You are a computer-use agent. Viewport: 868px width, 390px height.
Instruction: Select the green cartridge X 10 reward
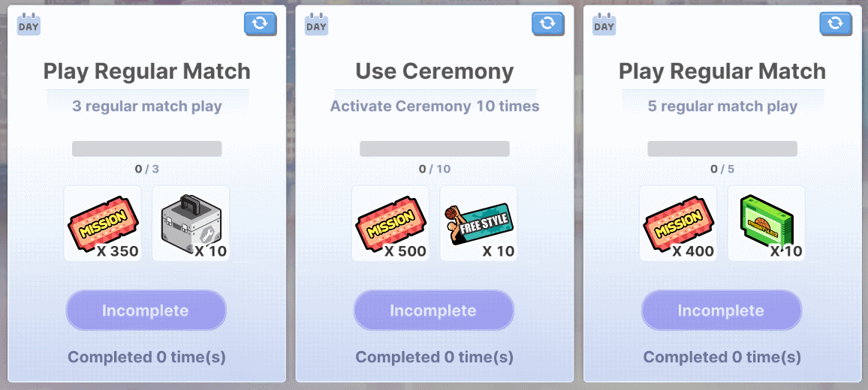766,223
